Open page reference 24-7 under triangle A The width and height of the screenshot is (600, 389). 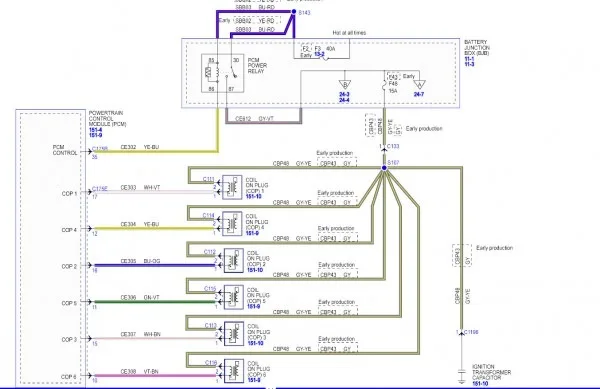pos(419,94)
